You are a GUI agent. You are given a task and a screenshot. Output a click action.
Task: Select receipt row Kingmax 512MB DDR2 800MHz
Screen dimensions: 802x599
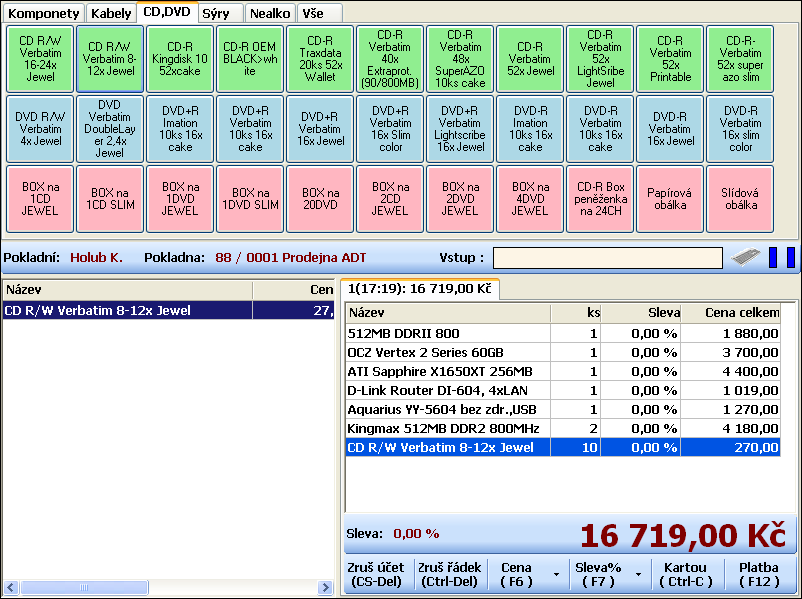563,428
